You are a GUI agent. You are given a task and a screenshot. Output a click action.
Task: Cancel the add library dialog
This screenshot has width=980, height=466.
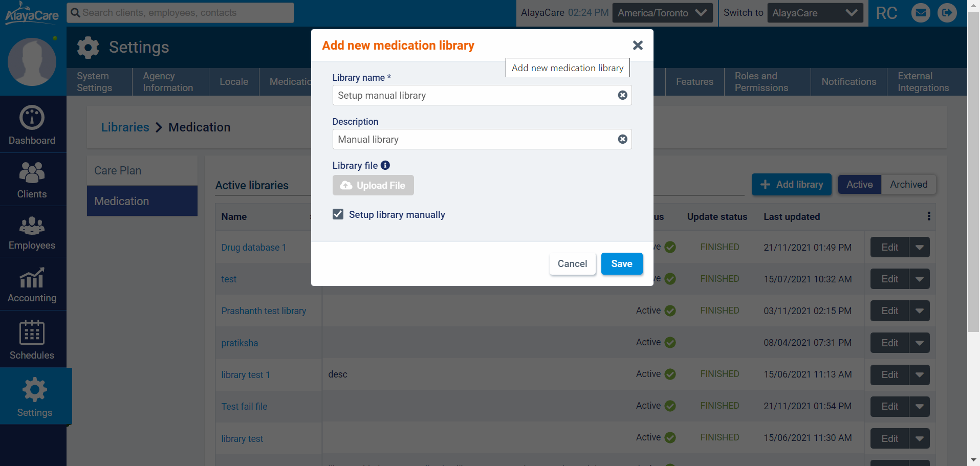572,264
